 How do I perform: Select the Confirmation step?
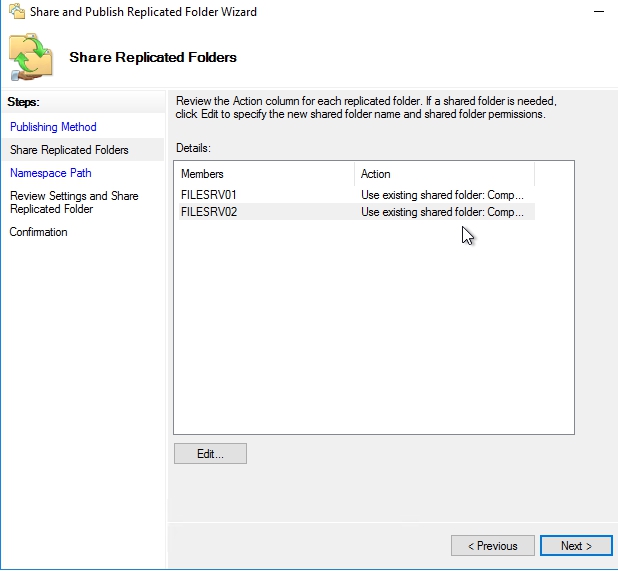39,232
